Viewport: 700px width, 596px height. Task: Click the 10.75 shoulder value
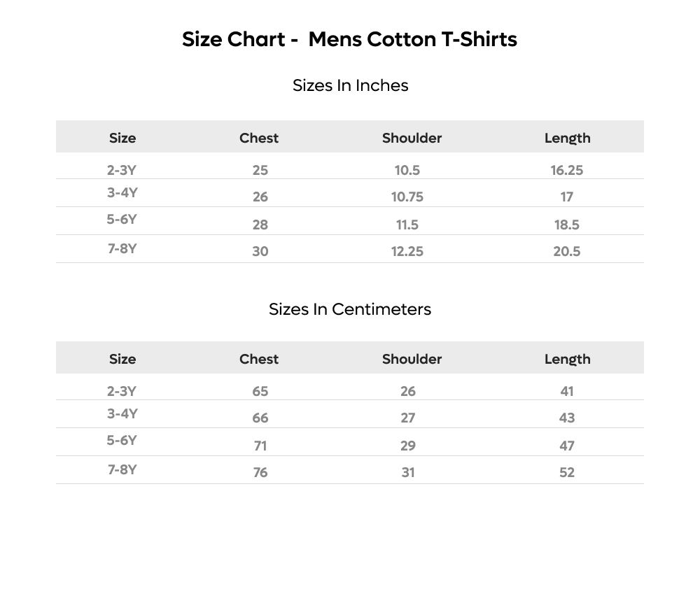click(407, 197)
